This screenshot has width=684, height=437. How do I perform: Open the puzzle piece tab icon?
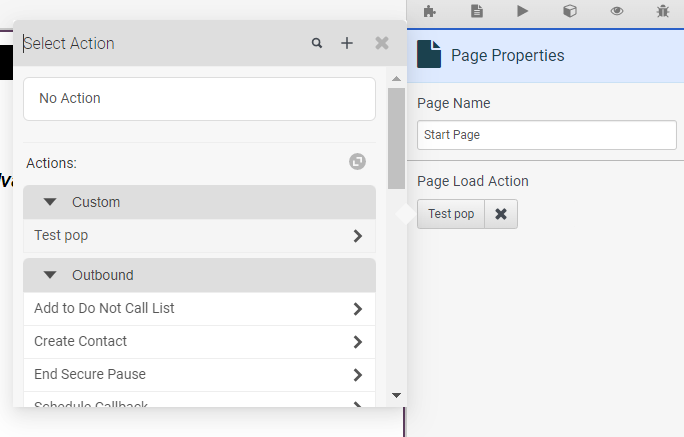click(430, 12)
